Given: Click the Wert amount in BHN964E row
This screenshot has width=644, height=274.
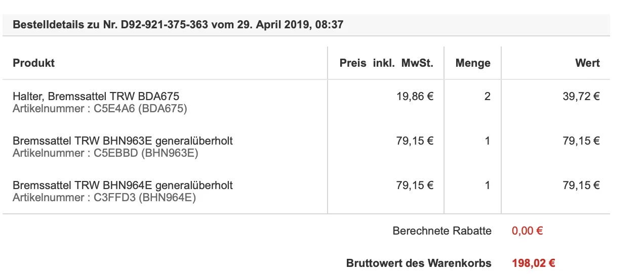Looking at the screenshot, I should pyautogui.click(x=581, y=186).
